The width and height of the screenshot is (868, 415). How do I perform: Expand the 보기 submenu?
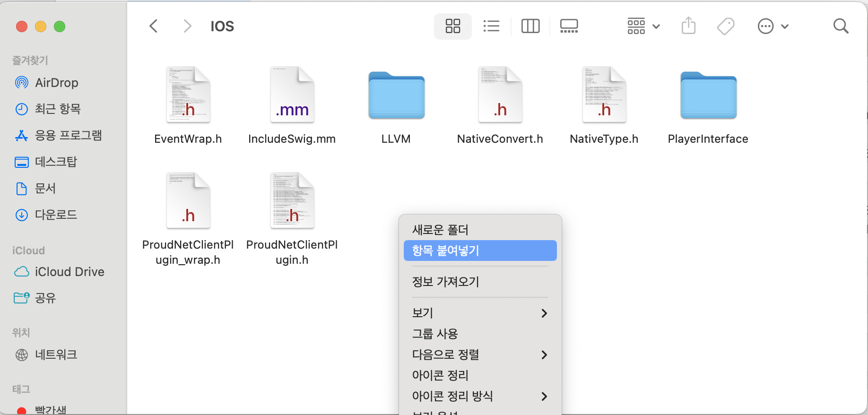(x=479, y=313)
